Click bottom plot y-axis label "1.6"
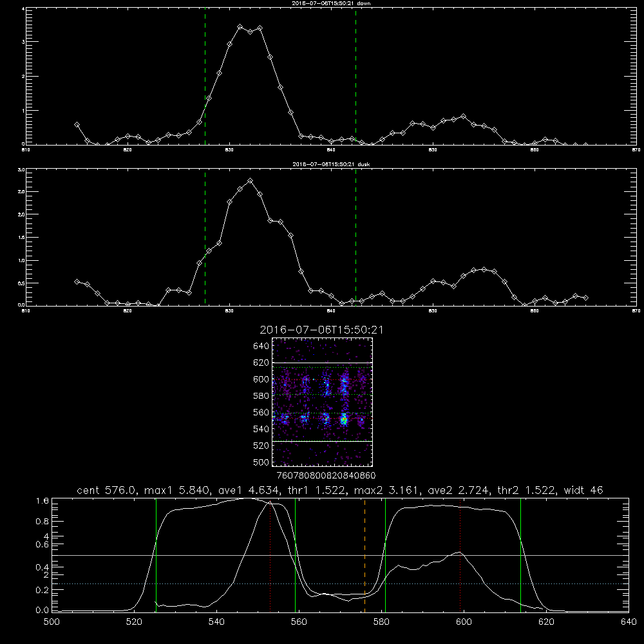Image resolution: width=644 pixels, height=644 pixels. (43, 501)
